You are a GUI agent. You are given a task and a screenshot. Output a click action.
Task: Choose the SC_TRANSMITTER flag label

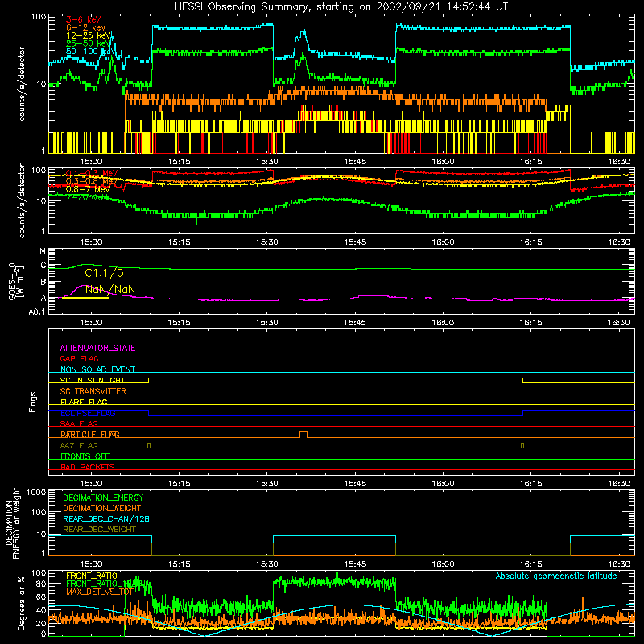coord(93,391)
